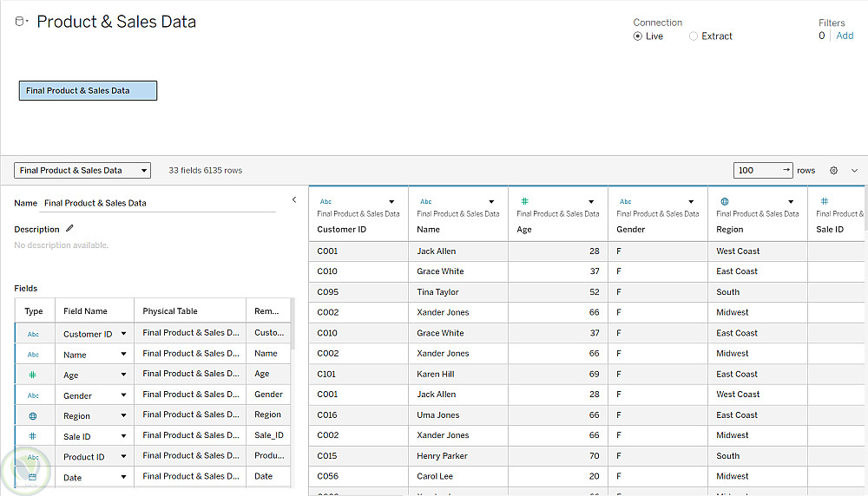Select Final Product & Sales Data table box
This screenshot has width=868, height=496.
(88, 91)
